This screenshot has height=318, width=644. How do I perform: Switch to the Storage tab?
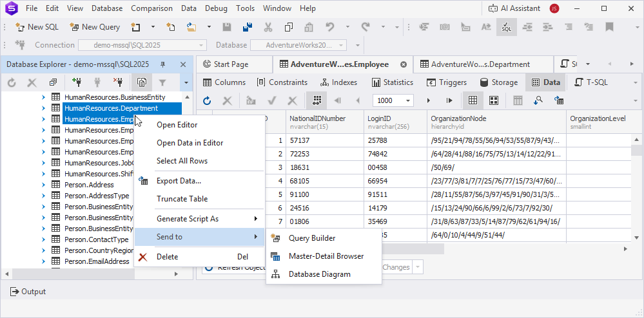(498, 82)
